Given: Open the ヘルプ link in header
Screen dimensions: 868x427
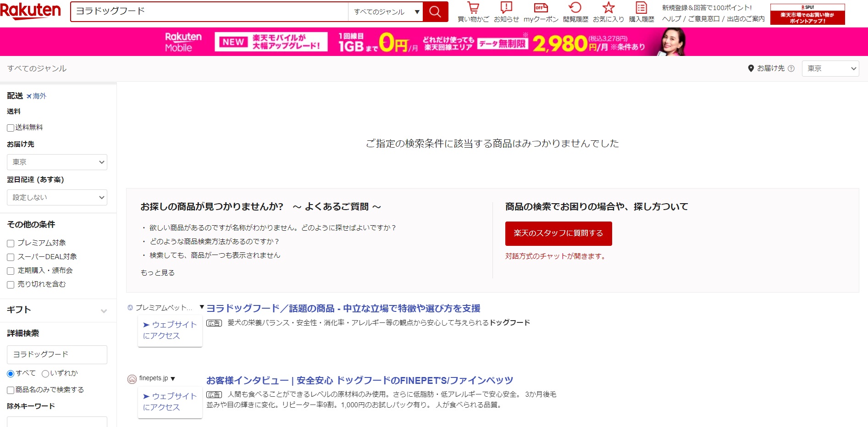Looking at the screenshot, I should pos(671,19).
